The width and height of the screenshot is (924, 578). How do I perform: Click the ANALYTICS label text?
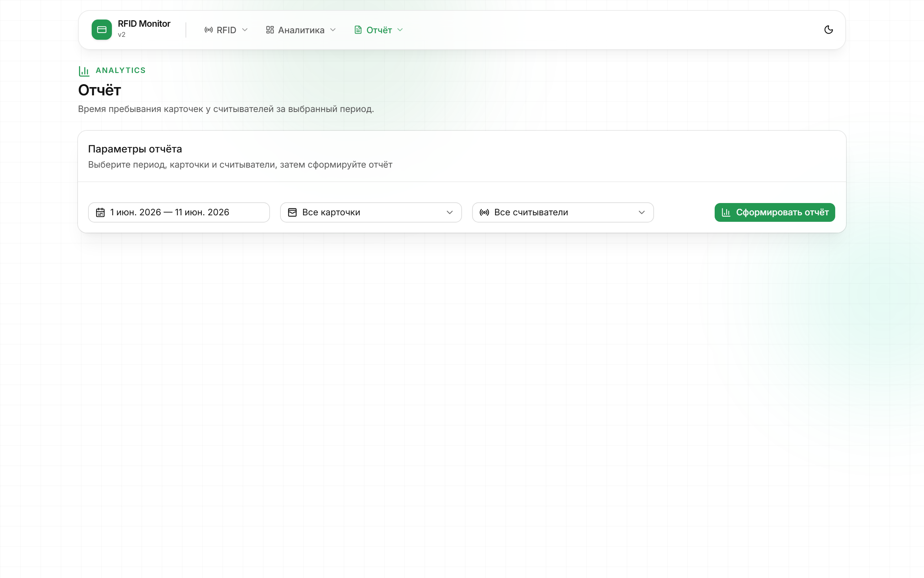coord(121,70)
